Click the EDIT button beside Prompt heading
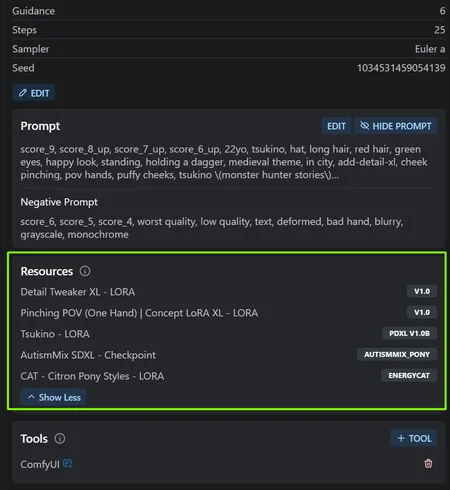The height and width of the screenshot is (490, 450). click(x=336, y=126)
